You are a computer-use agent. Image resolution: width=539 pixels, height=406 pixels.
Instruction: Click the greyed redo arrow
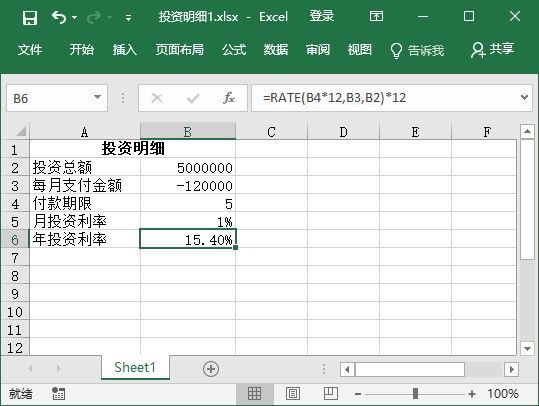tap(94, 17)
